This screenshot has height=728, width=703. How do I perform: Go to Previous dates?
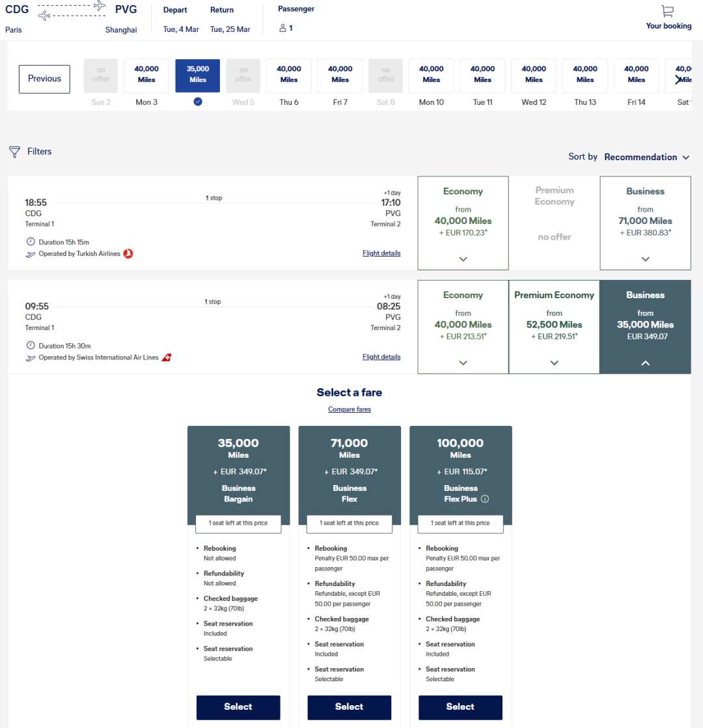[x=44, y=79]
